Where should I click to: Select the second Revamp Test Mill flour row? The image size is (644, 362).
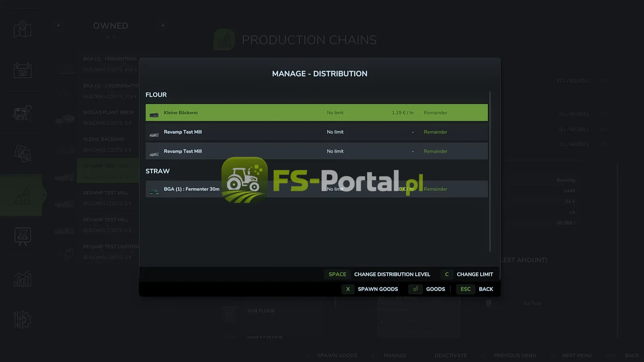317,151
